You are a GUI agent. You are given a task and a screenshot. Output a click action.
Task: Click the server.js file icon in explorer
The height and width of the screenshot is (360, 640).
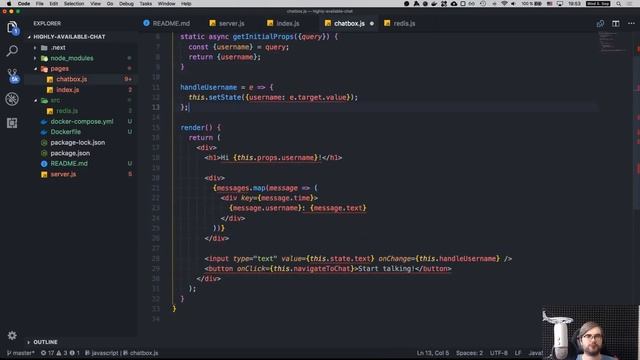click(44, 174)
